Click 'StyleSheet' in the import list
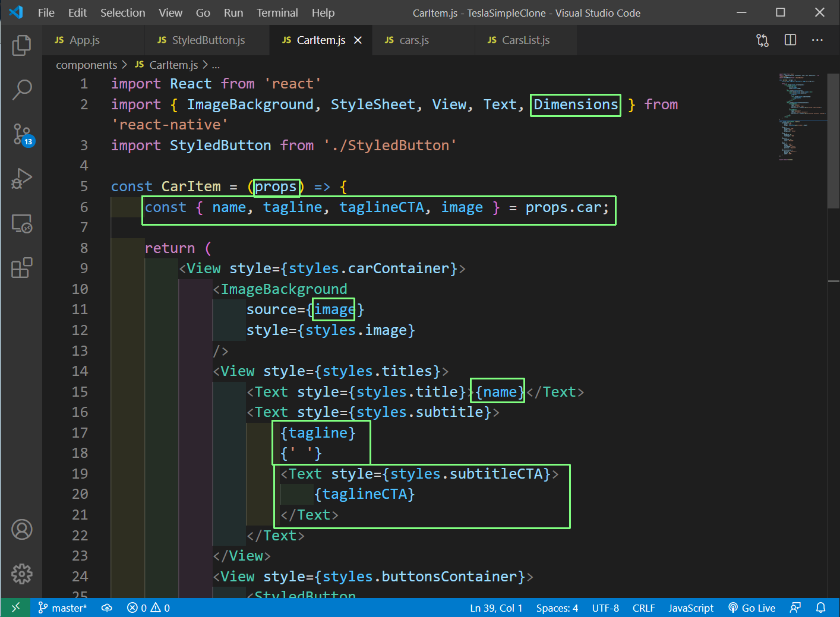This screenshot has height=617, width=840. pyautogui.click(x=373, y=105)
